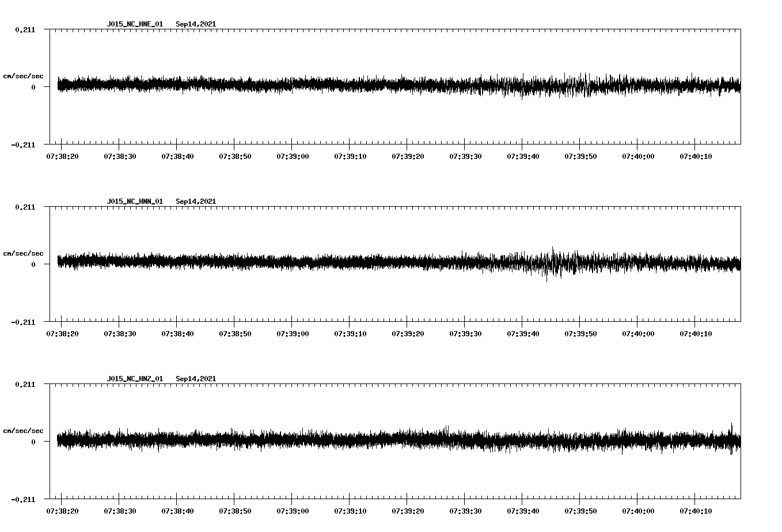Click the 07:40:10 time label under HNE plot
The image size is (782, 532).
pos(696,157)
